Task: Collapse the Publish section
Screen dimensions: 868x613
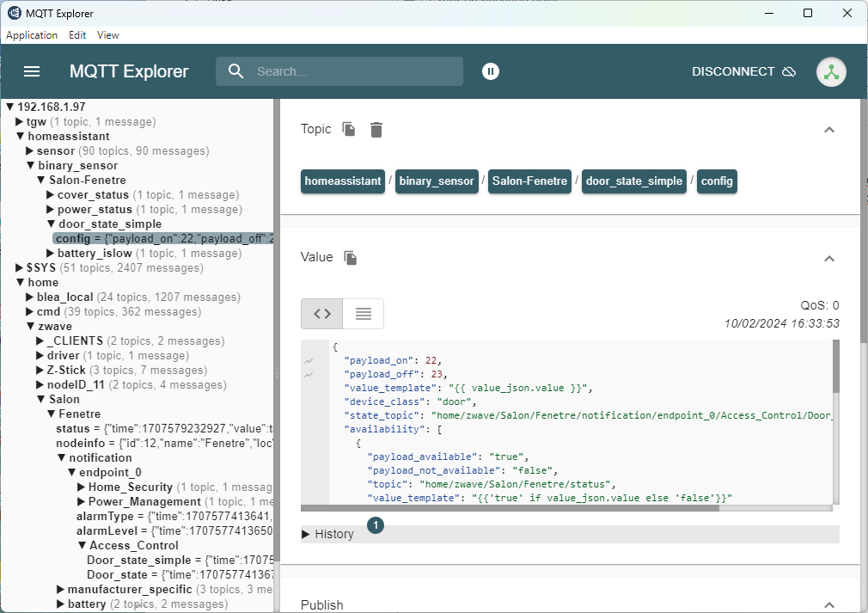Action: point(828,604)
